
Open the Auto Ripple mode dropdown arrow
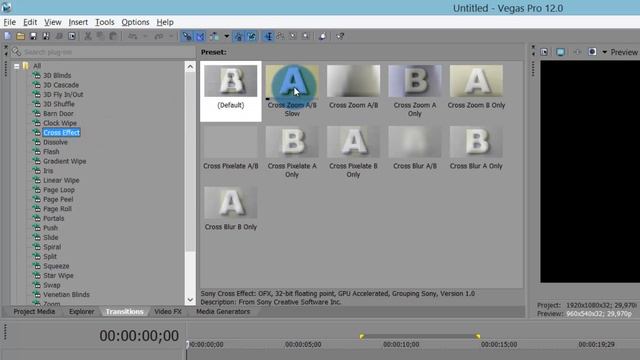227,36
